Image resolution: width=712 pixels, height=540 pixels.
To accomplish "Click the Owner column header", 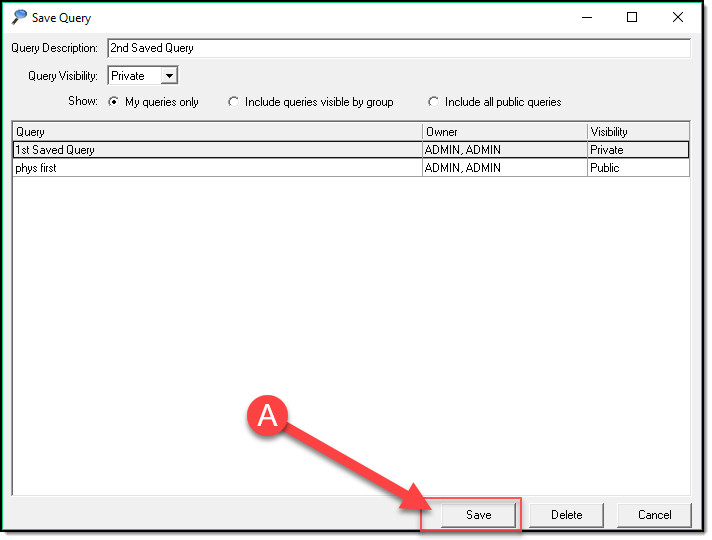I will click(504, 131).
